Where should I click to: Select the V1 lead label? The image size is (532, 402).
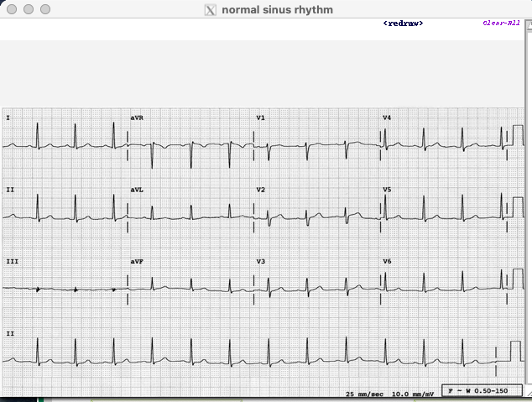point(260,117)
